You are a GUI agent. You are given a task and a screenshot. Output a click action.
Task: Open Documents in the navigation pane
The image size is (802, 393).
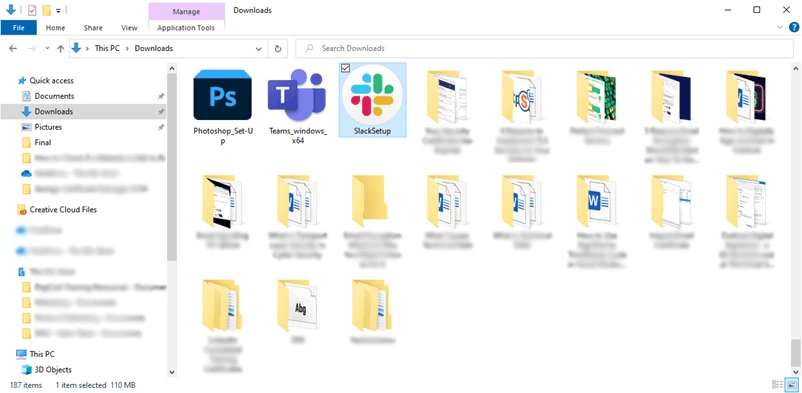click(x=54, y=96)
